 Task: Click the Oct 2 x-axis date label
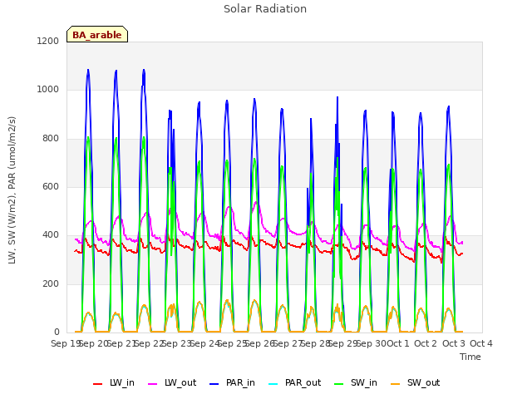point(426,343)
